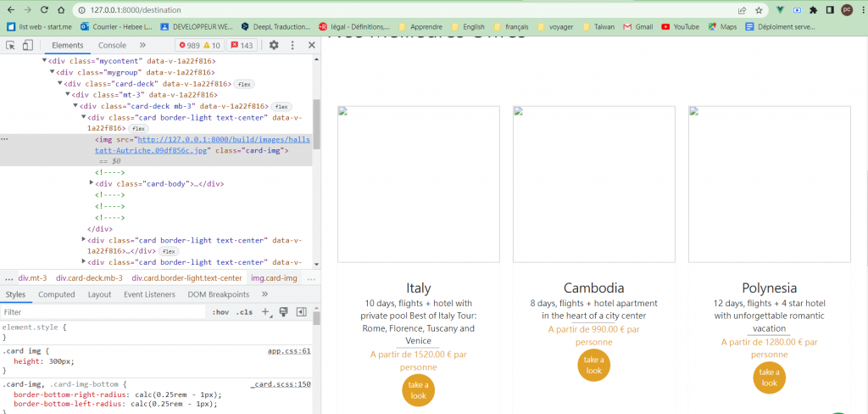Bookmark this tab with star icon
Screen dimensions: 868x414
(x=759, y=10)
